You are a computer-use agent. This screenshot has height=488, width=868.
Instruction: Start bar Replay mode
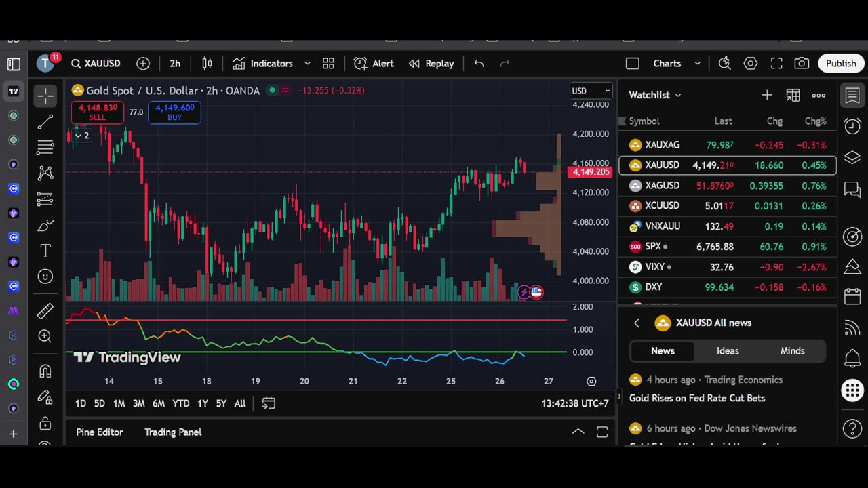(431, 64)
